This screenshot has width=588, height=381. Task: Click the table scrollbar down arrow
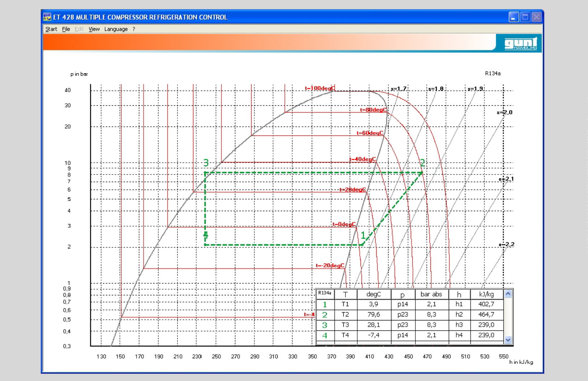coord(508,340)
